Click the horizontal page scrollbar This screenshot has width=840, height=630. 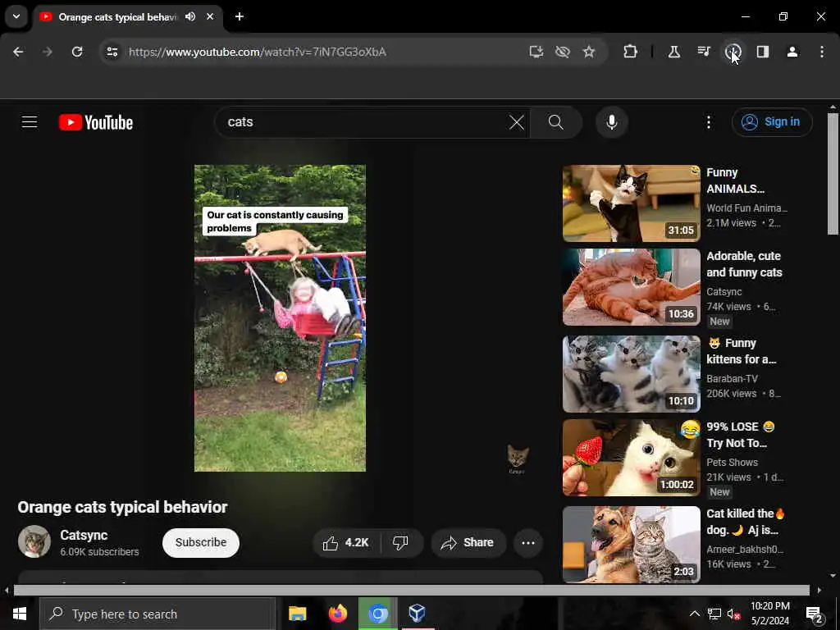point(412,591)
